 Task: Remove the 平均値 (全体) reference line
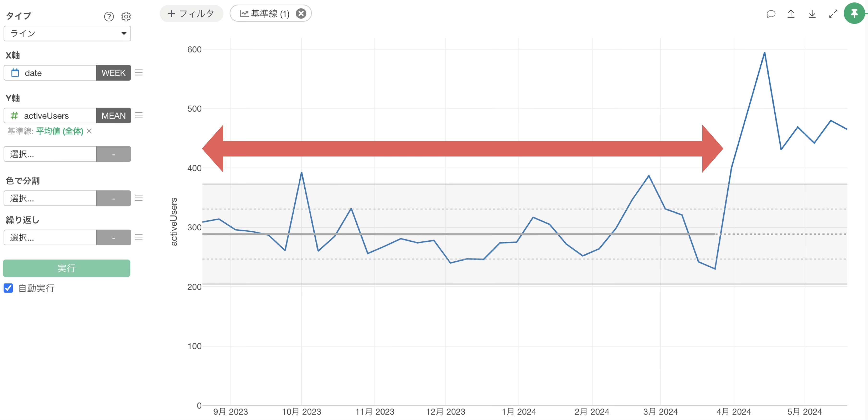pyautogui.click(x=89, y=131)
